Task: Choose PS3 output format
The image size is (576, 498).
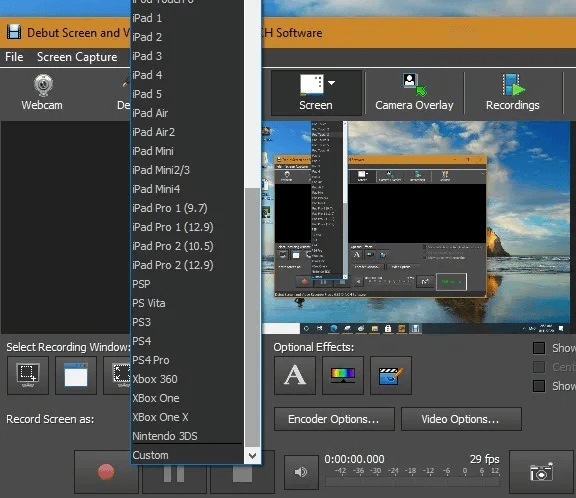Action: [x=187, y=322]
